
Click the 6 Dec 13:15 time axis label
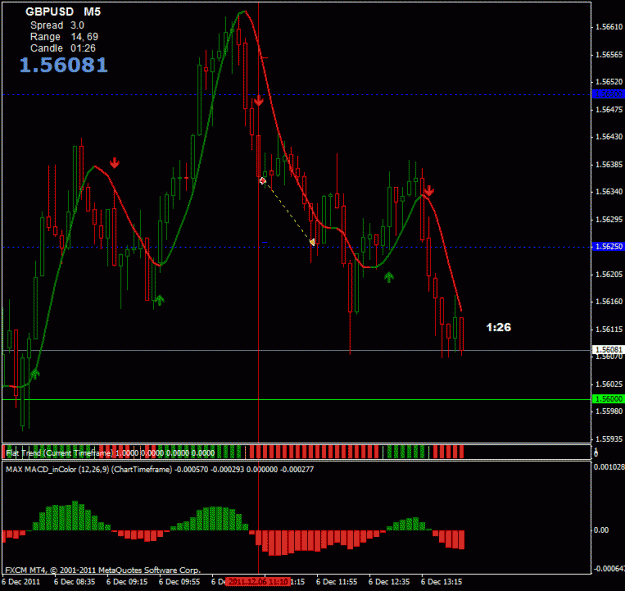(442, 582)
